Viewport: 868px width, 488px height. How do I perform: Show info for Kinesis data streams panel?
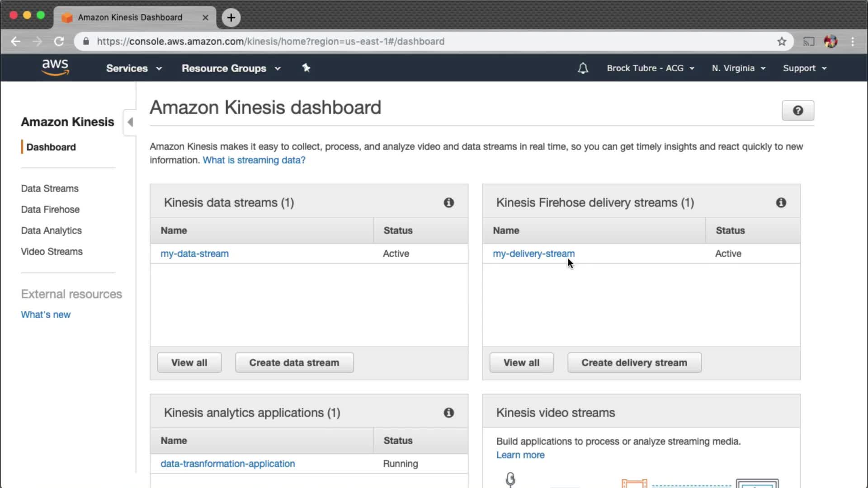coord(448,203)
